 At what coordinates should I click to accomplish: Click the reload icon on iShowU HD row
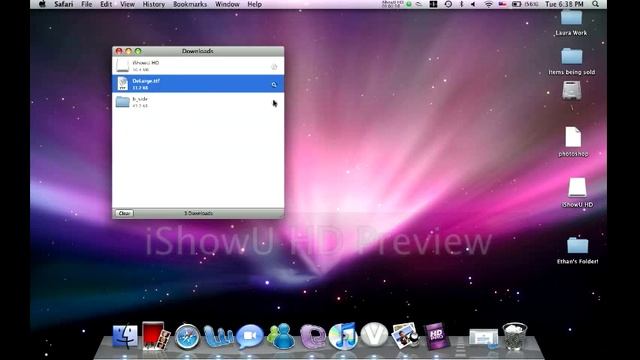pos(274,67)
